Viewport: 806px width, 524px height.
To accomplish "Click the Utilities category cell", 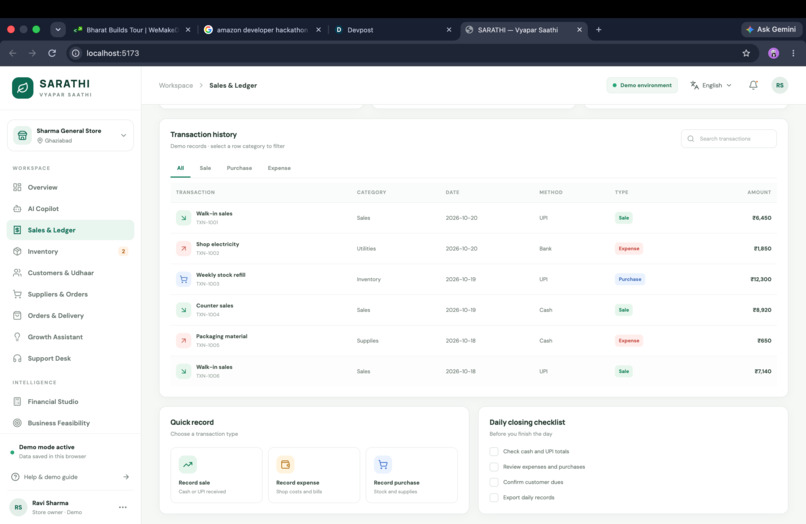I will pyautogui.click(x=366, y=248).
